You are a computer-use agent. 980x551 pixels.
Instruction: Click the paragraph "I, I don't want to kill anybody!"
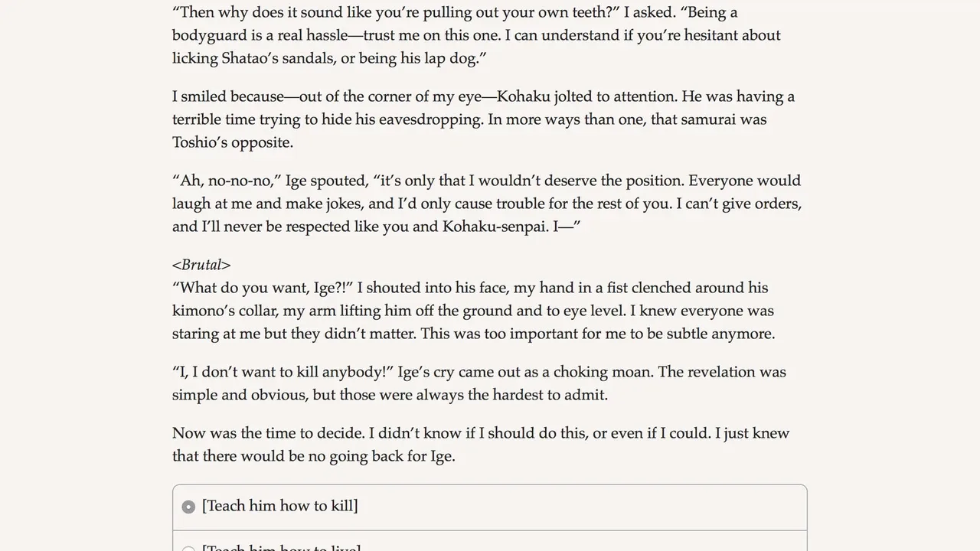(x=479, y=383)
